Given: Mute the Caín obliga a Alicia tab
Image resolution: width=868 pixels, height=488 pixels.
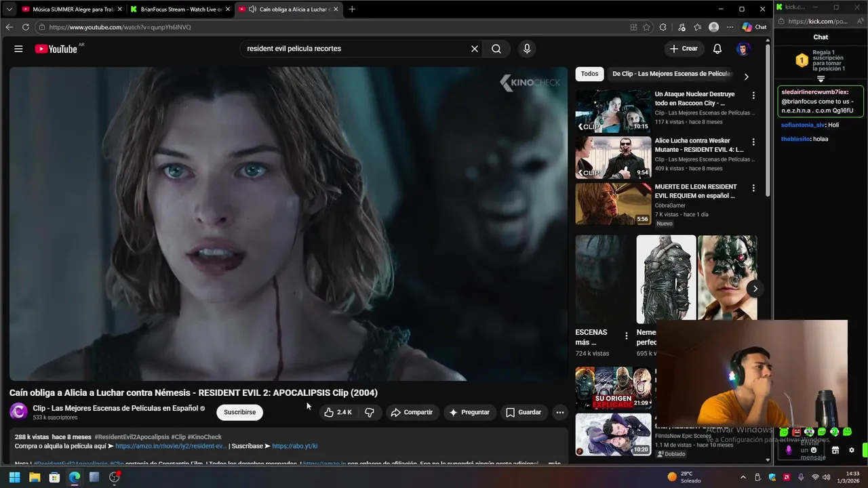Looking at the screenshot, I should click(252, 9).
